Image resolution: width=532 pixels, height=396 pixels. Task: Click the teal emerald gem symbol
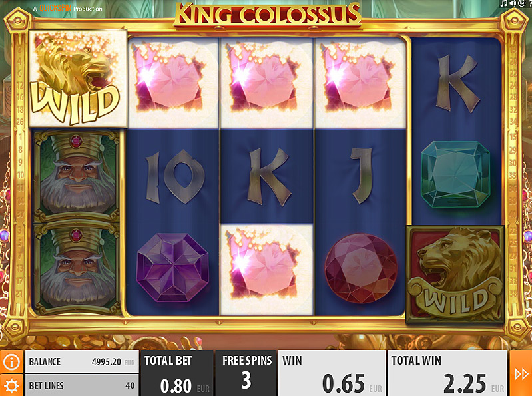tap(455, 174)
